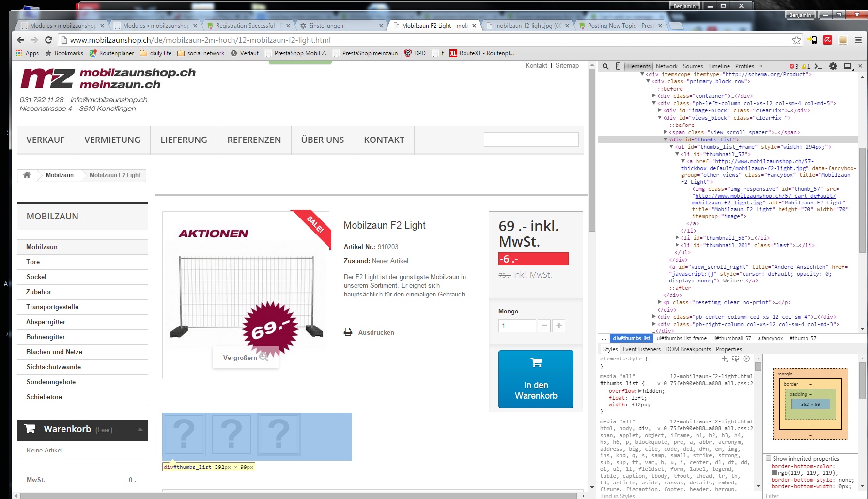Click the site search input field

[x=531, y=140]
